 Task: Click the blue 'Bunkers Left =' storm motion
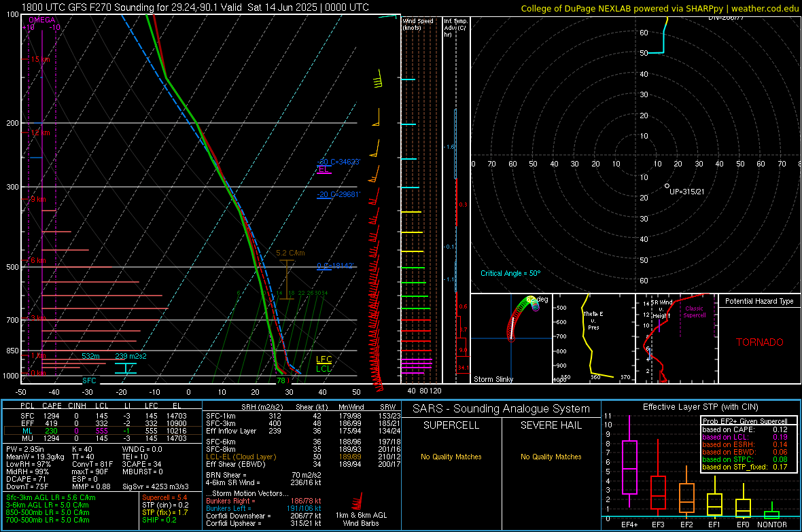point(263,508)
